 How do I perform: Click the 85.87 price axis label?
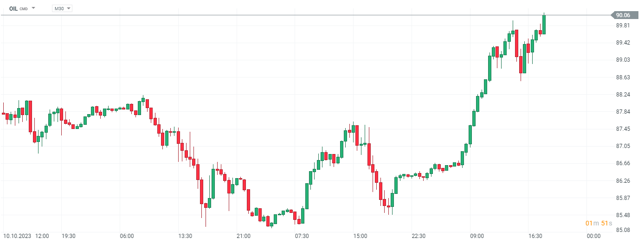[x=623, y=198]
